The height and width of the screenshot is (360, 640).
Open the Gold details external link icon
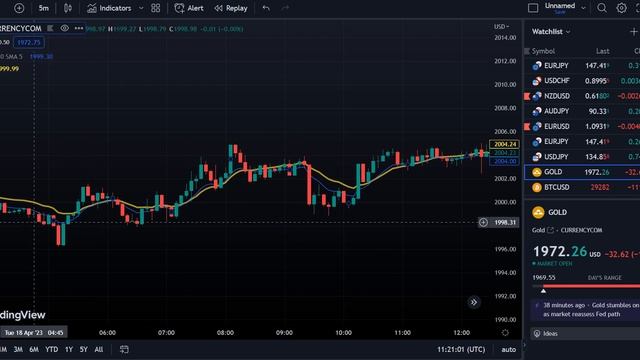coord(550,230)
